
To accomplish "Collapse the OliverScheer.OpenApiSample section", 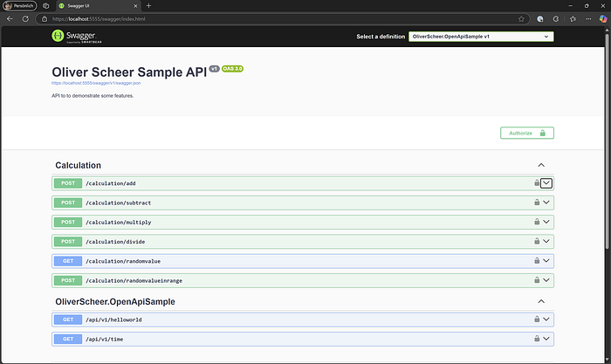I will [541, 301].
